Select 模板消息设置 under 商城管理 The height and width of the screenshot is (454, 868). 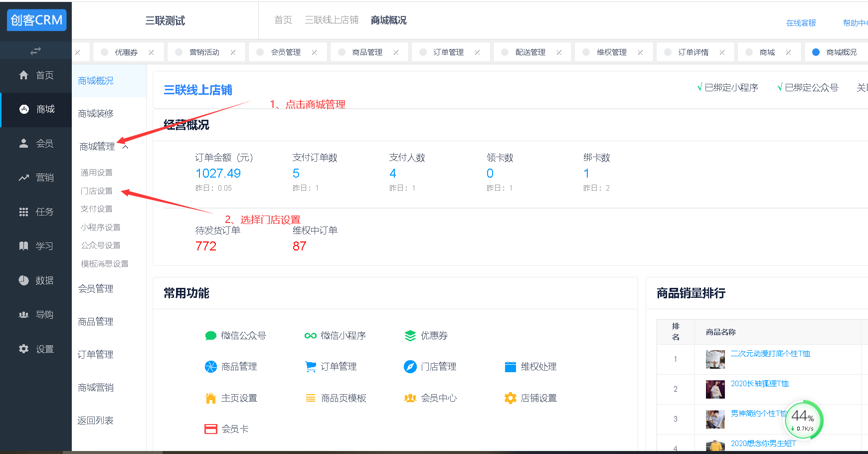[x=105, y=264]
